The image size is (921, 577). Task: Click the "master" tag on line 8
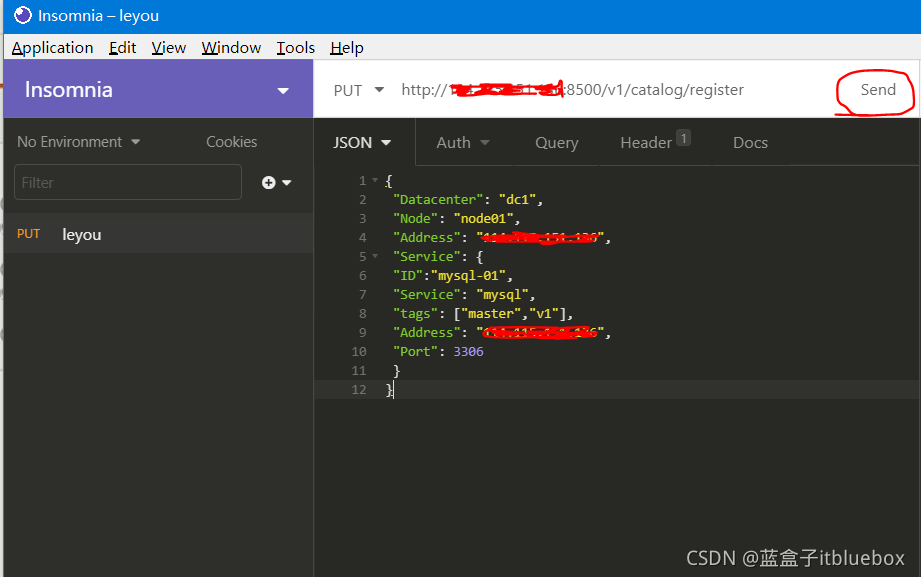(490, 314)
